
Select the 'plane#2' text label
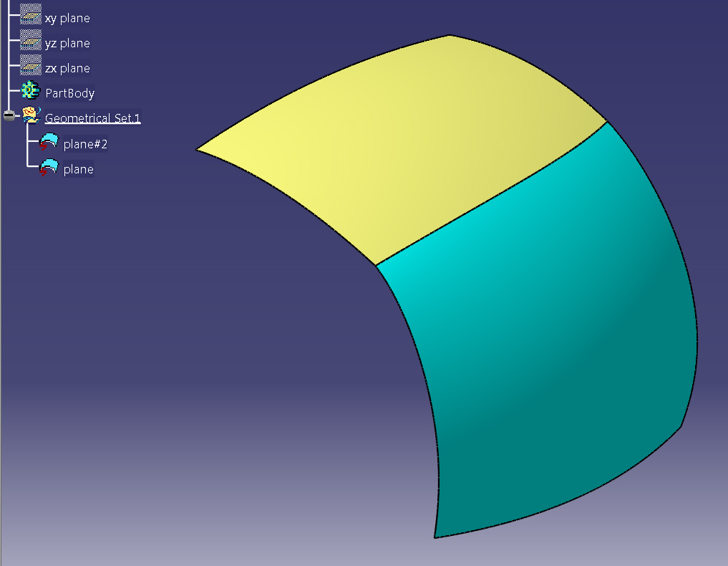pos(85,144)
